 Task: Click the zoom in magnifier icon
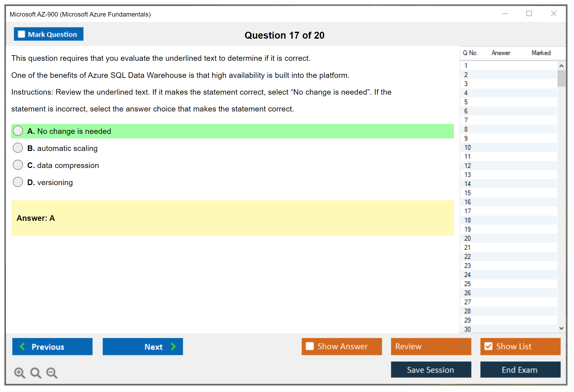point(19,373)
